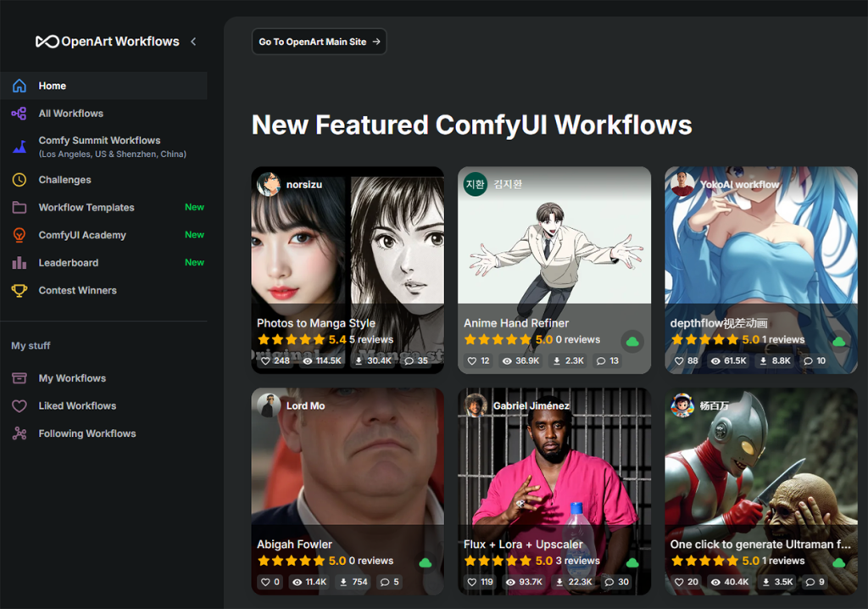Click comment count on Ultraman workflow card
This screenshot has width=868, height=609.
tap(814, 582)
